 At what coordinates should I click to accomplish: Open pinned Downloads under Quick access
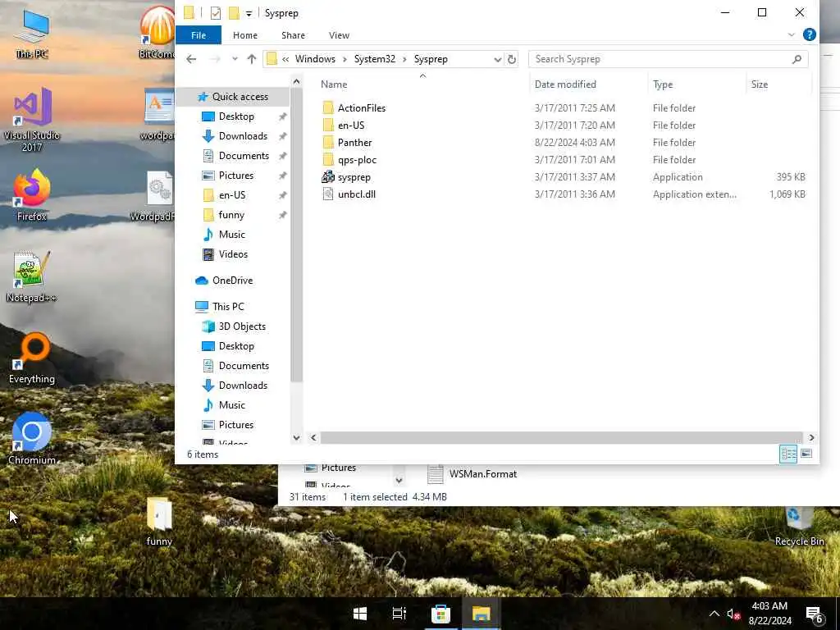235,136
